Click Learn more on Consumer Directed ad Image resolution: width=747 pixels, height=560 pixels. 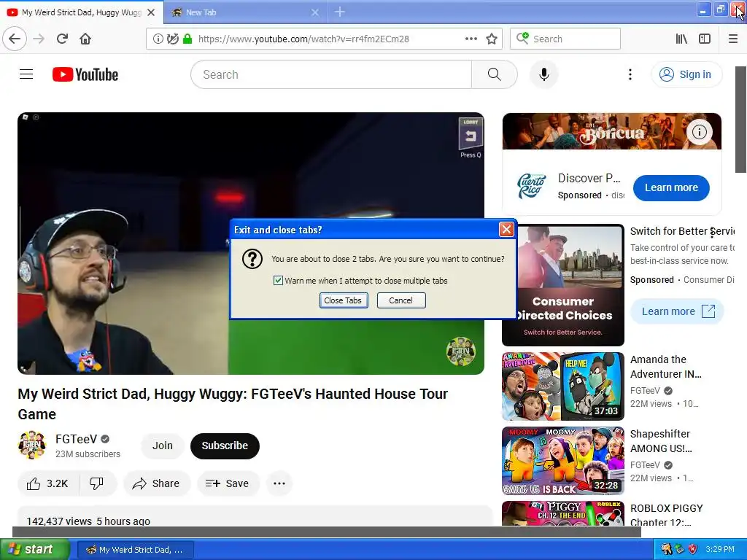(x=677, y=311)
